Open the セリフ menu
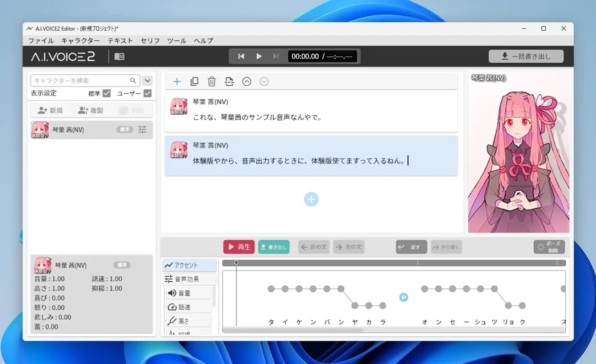 (150, 40)
